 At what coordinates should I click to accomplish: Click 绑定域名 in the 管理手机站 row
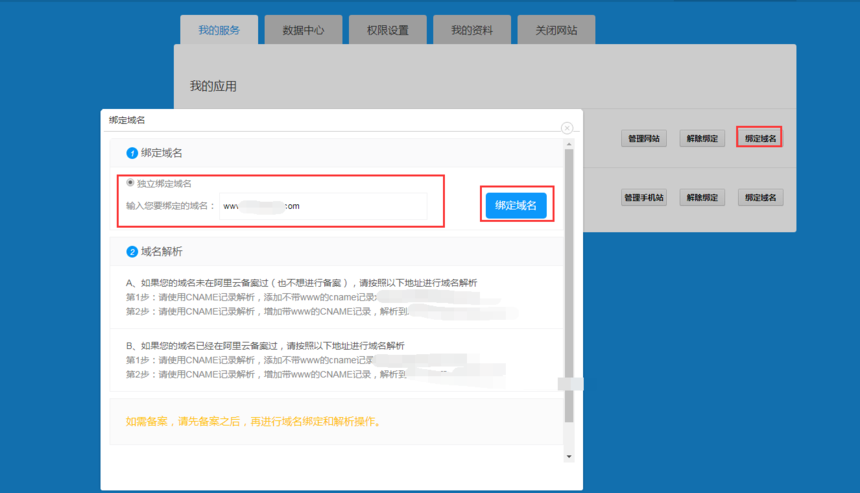[760, 198]
